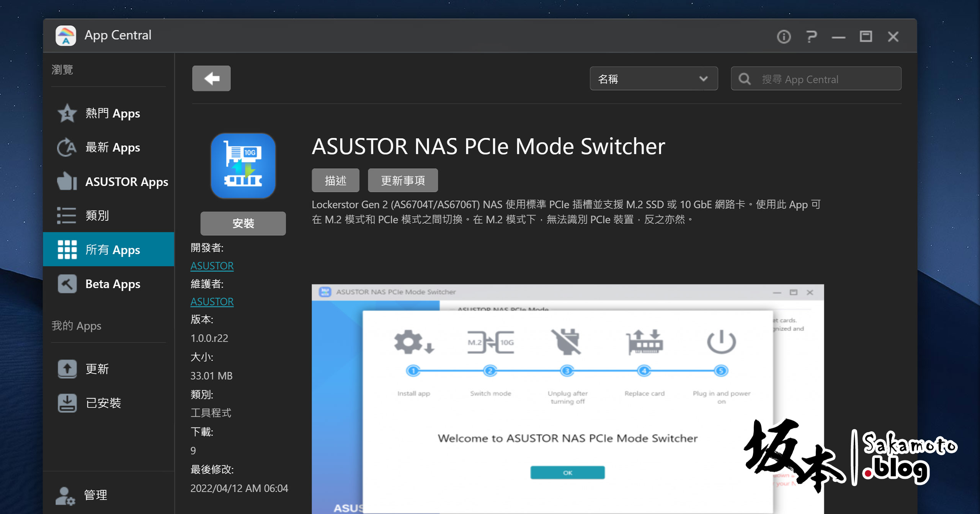Select 所有 Apps in the sidebar

click(x=109, y=249)
